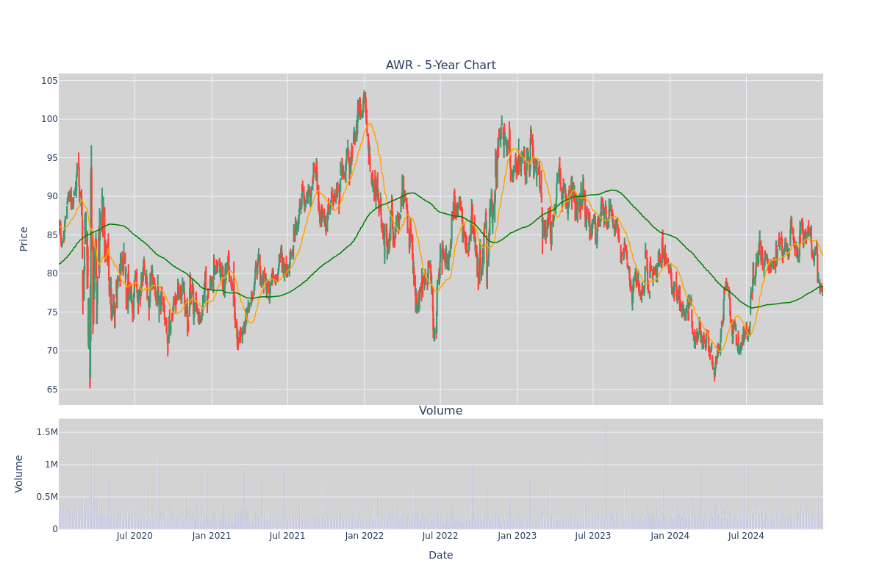Viewport: 882px width, 588px height.
Task: Click the "Jul 2022" date tick label
Action: pyautogui.click(x=440, y=536)
